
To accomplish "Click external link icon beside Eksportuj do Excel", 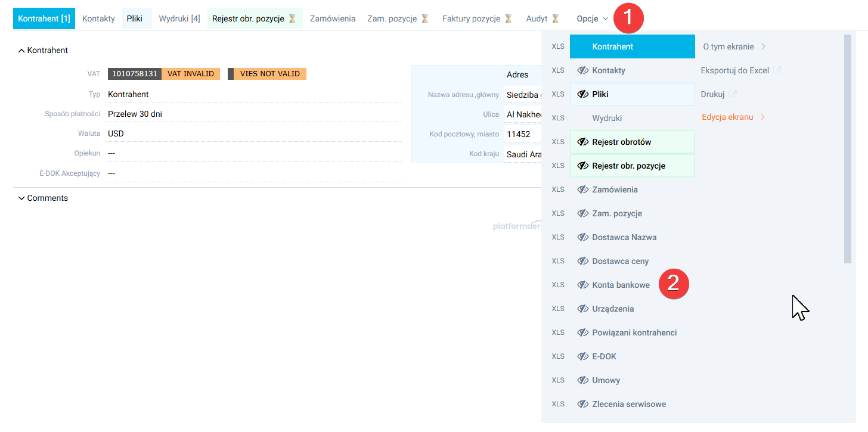I will click(777, 70).
